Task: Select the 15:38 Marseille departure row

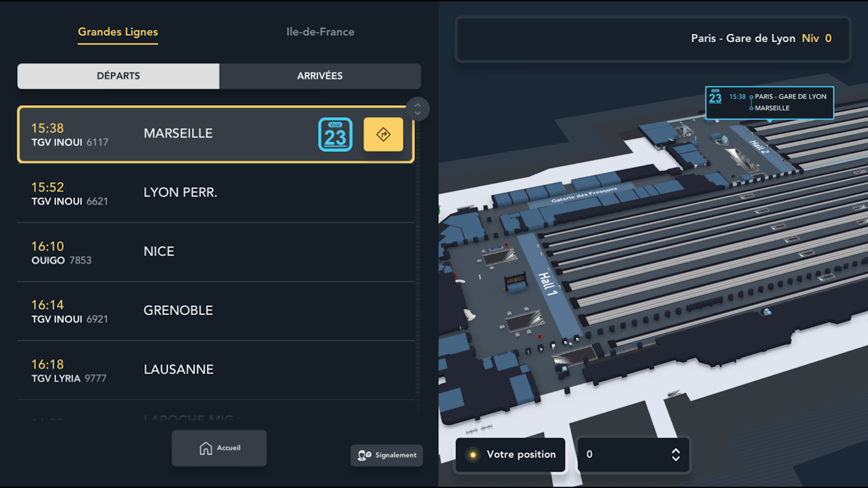Action: 216,134
